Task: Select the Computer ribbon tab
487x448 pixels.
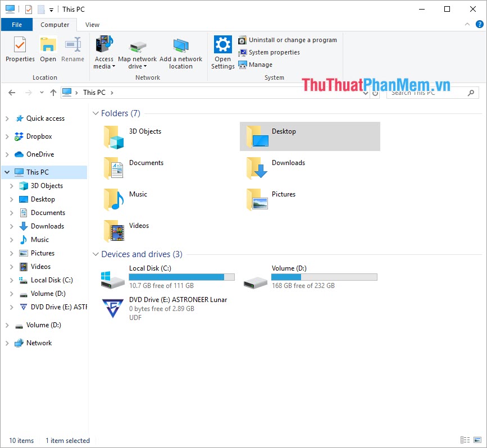Action: 54,24
